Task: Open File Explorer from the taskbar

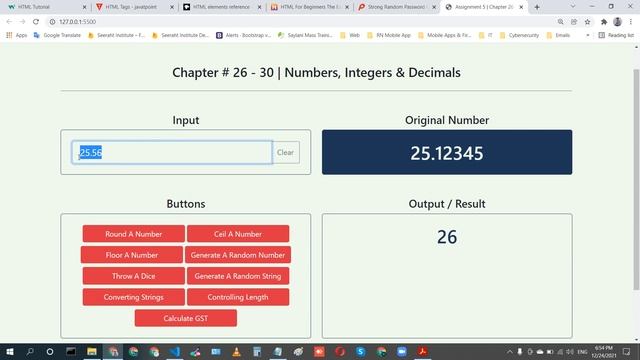Action: [x=92, y=351]
